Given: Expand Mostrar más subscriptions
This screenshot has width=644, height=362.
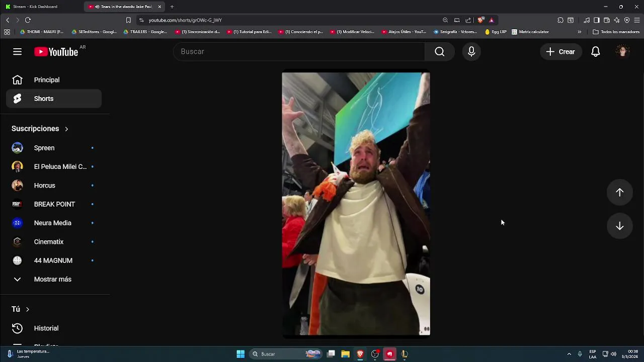Looking at the screenshot, I should click(54, 280).
